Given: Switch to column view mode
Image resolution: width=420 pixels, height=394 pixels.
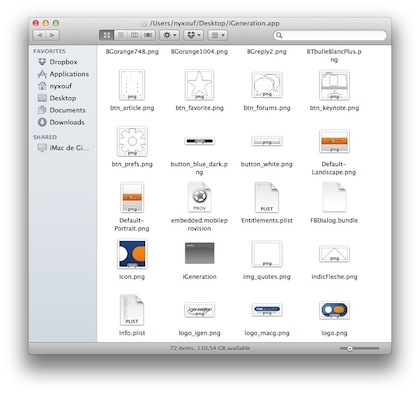Looking at the screenshot, I should 134,35.
